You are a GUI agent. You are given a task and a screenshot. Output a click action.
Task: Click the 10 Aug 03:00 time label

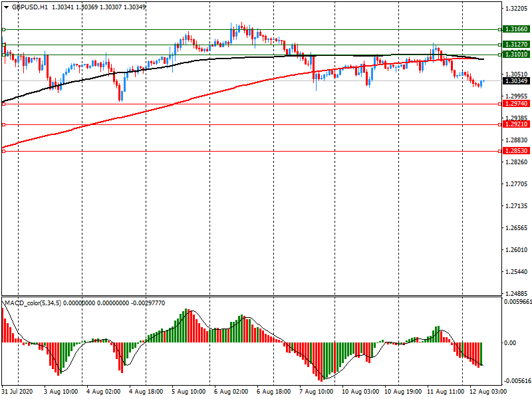click(x=360, y=392)
